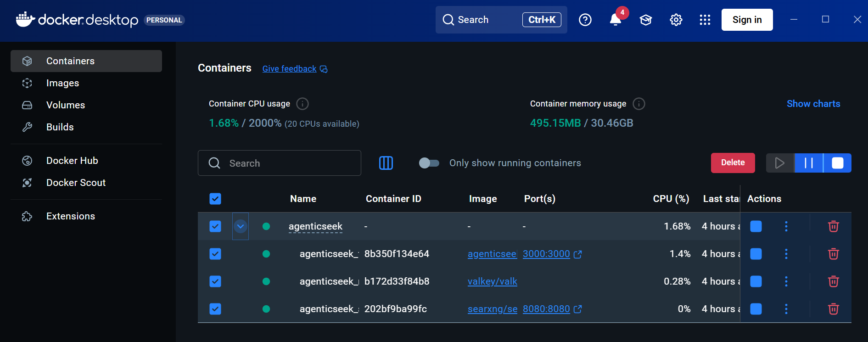
Task: Open Volumes in the sidebar
Action: (86, 105)
